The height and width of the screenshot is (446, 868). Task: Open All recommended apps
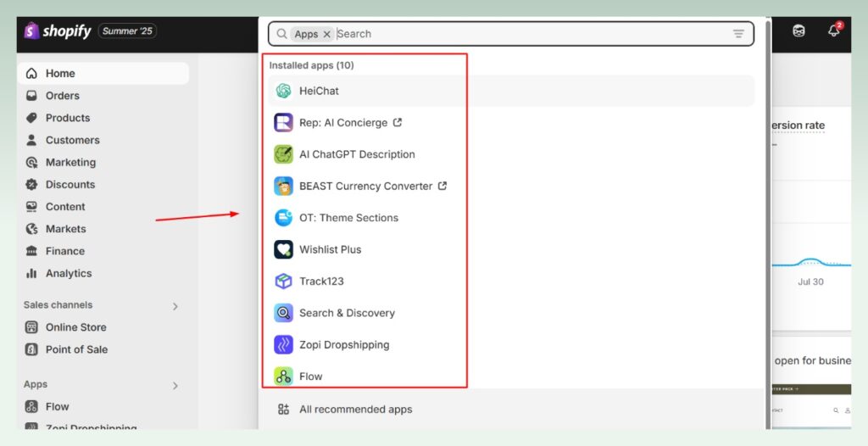tap(356, 410)
